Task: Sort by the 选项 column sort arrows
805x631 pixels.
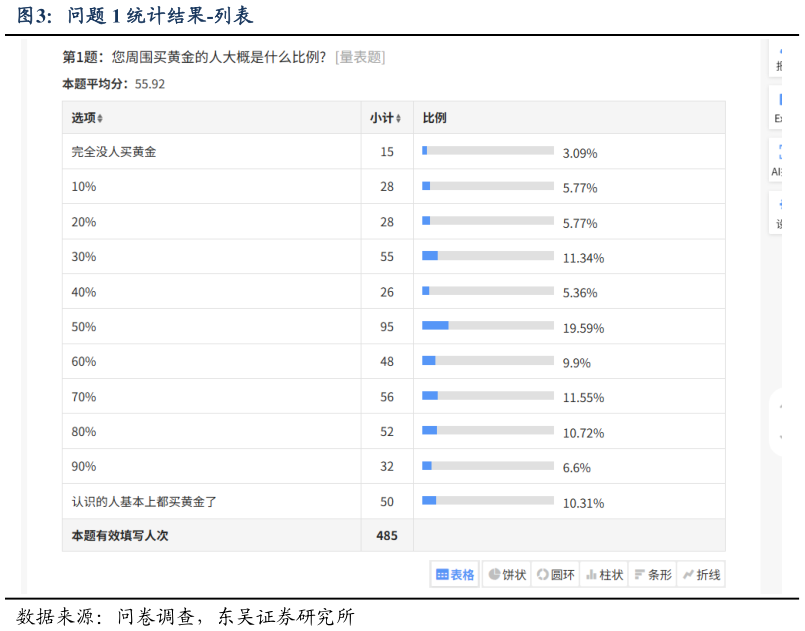Action: pos(100,118)
